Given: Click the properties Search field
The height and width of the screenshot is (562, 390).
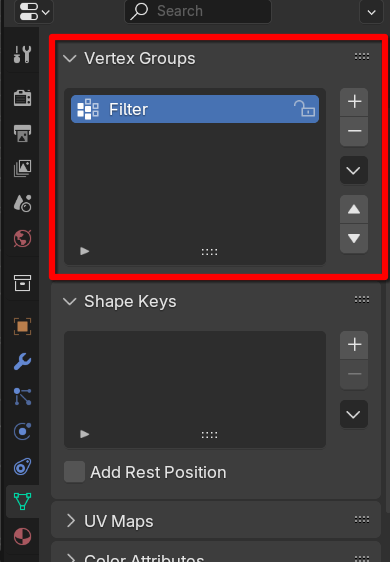Looking at the screenshot, I should (x=198, y=11).
